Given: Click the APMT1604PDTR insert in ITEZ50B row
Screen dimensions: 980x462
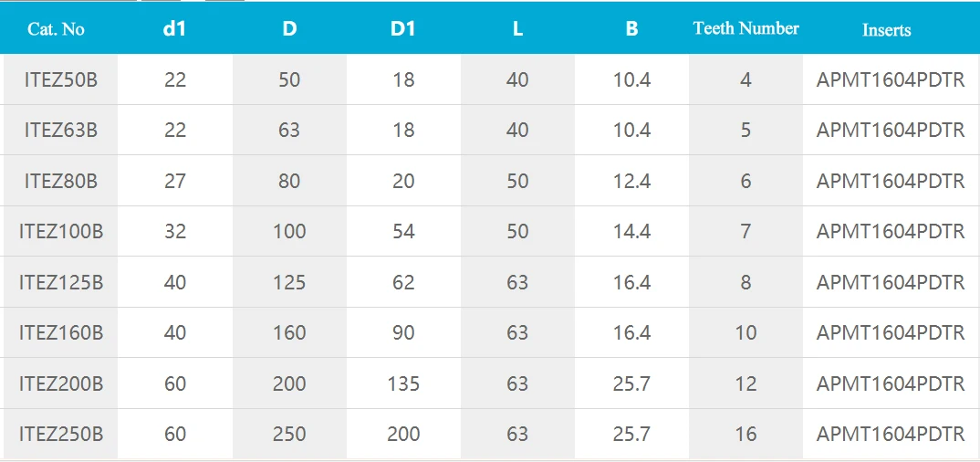Looking at the screenshot, I should click(x=890, y=79).
